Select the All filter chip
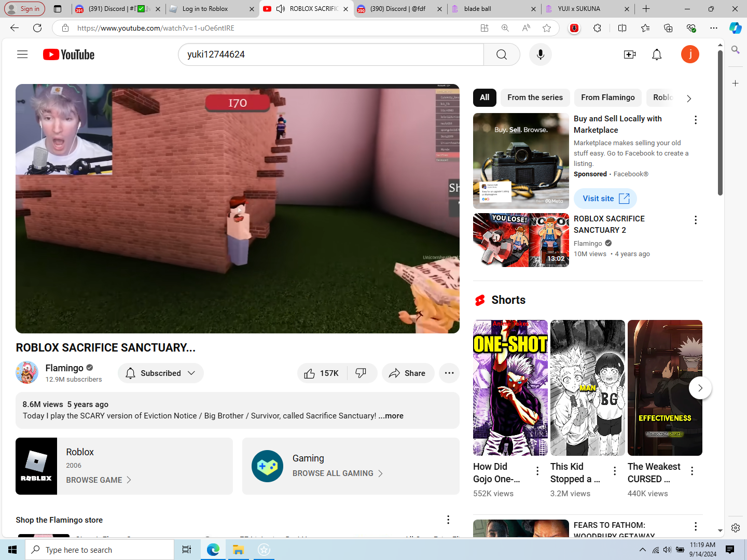The image size is (747, 560). (485, 97)
